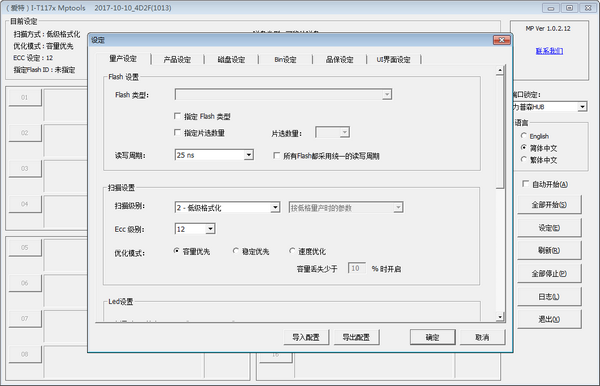Viewport: 600px width, 386px height.
Task: Click 全部开始(S) in main window
Action: (x=549, y=205)
